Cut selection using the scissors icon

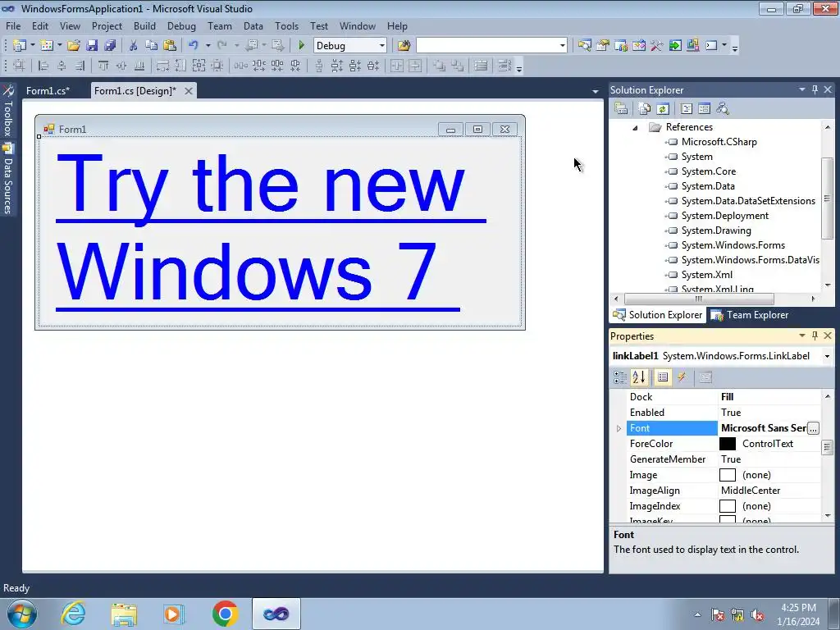pos(134,46)
